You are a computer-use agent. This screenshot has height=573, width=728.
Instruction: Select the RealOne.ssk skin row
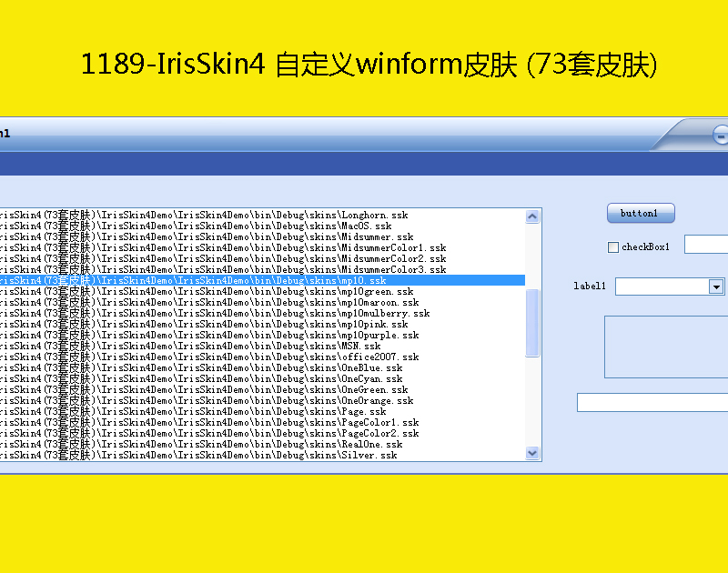click(x=262, y=444)
